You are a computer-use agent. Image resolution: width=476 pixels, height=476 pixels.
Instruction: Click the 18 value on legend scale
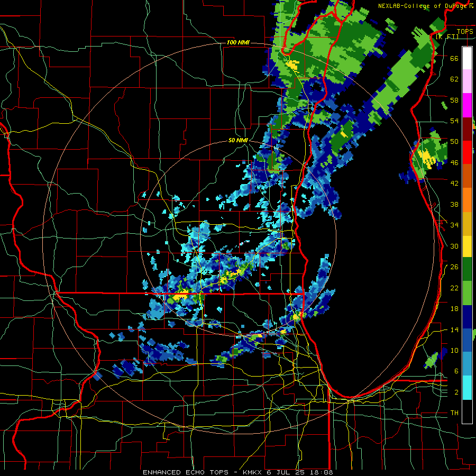click(x=454, y=309)
